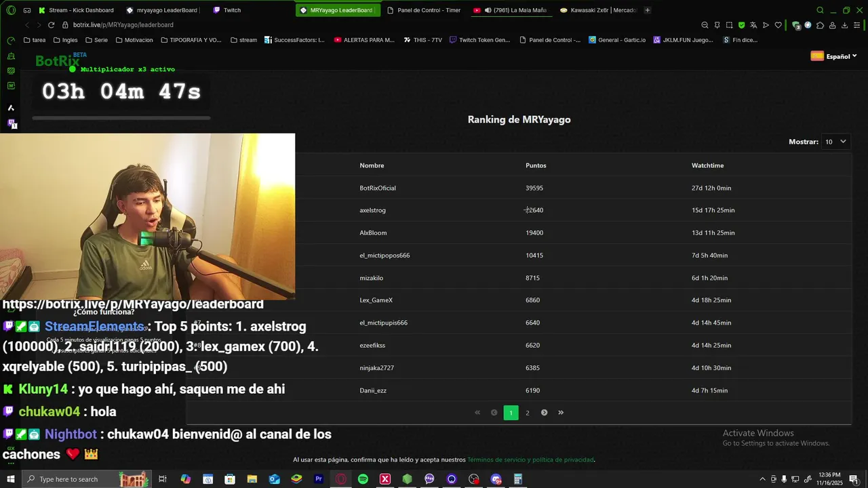Open Twitch Token Gen bookmark
This screenshot has width=868, height=488.
tap(479, 40)
